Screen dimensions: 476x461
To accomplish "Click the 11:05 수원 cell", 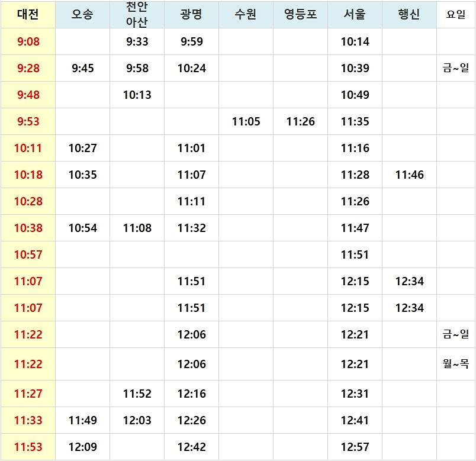I will click(246, 121).
